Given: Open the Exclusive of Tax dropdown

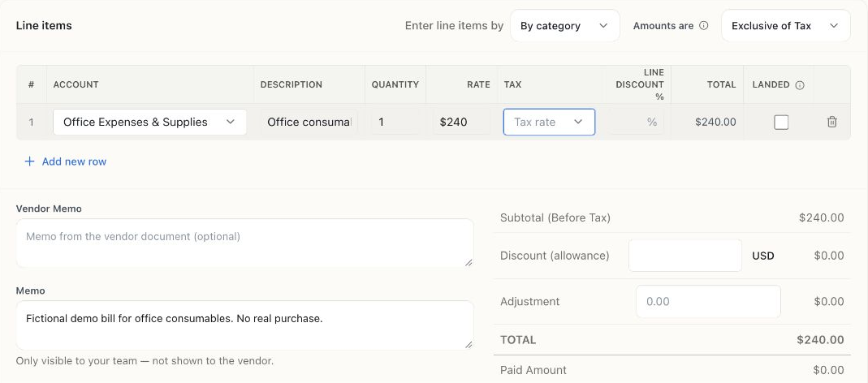Looking at the screenshot, I should pyautogui.click(x=785, y=25).
